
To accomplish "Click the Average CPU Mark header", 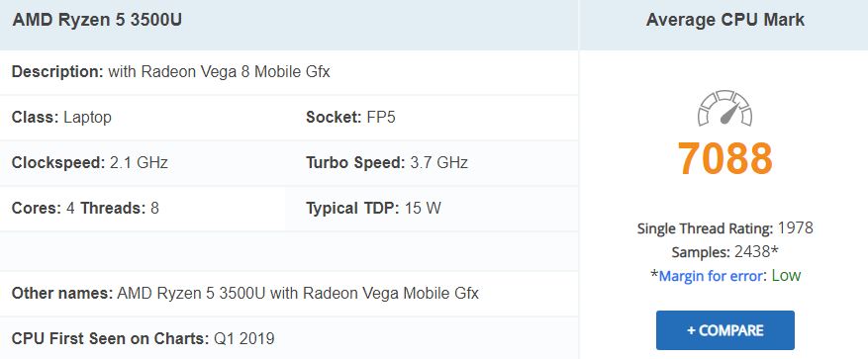I will coord(725,20).
